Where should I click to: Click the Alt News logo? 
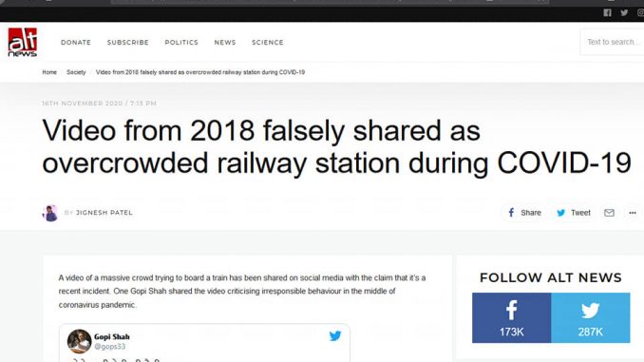(23, 42)
